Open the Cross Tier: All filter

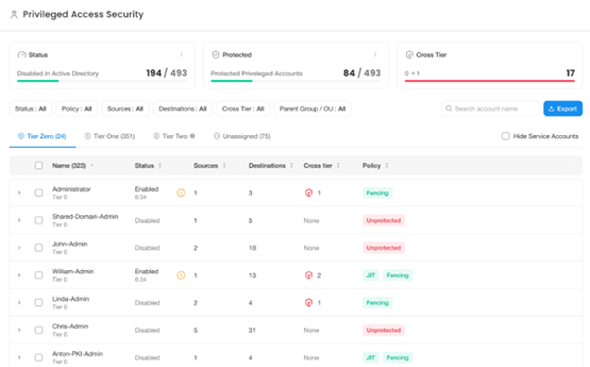(243, 109)
